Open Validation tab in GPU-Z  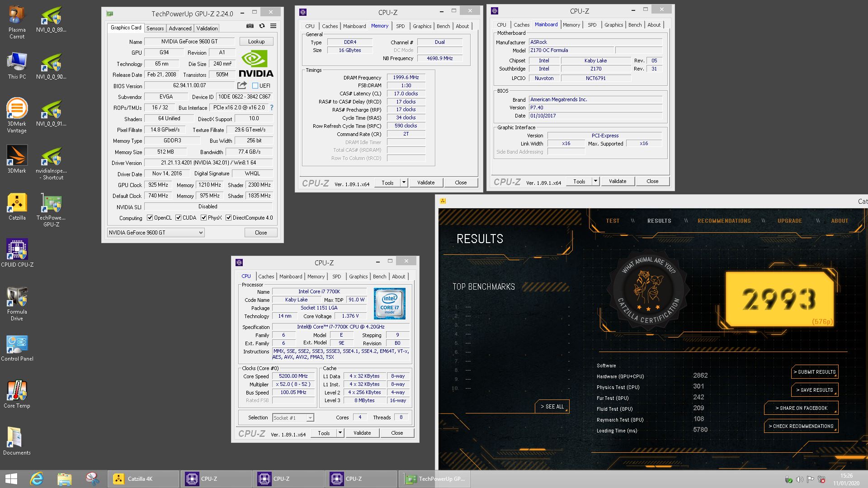[x=207, y=28]
